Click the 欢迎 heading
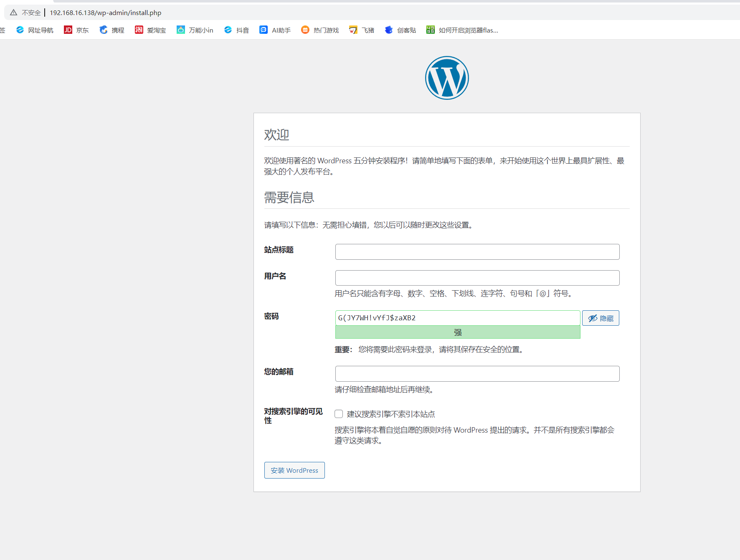The width and height of the screenshot is (740, 560). pos(276,134)
